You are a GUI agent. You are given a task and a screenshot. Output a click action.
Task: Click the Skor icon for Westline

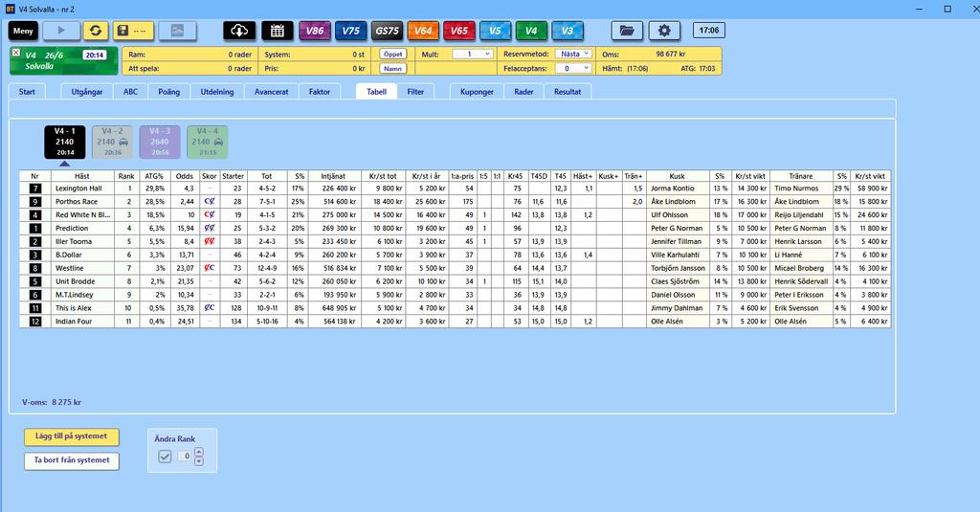pos(210,268)
